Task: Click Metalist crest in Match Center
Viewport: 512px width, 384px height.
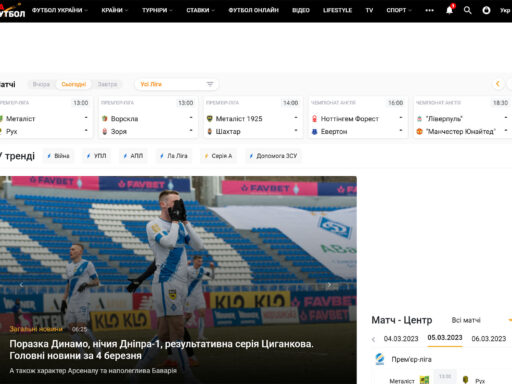Action: tap(424, 380)
